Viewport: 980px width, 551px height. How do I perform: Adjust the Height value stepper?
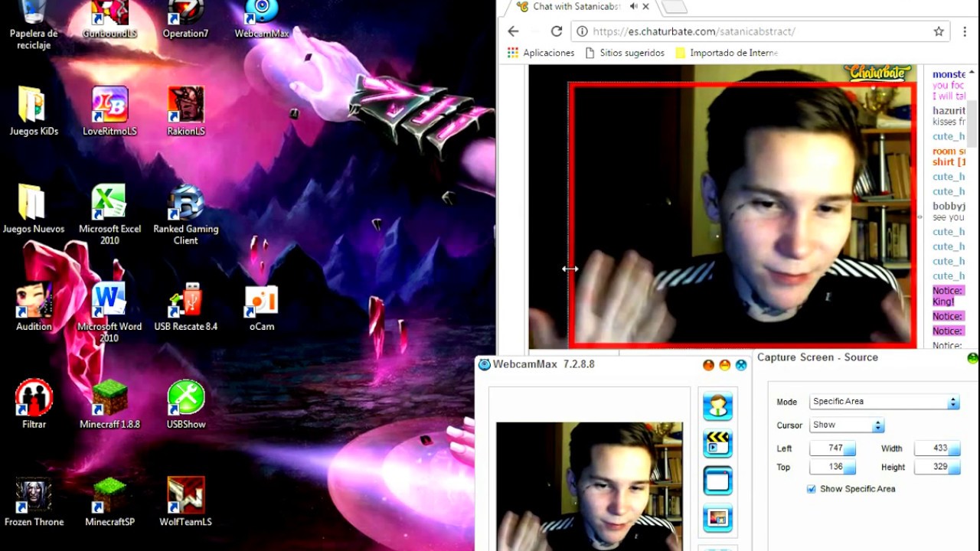[954, 467]
